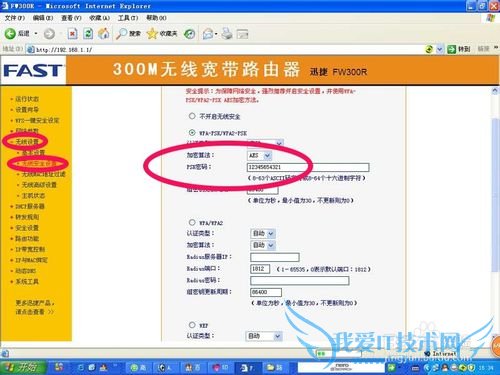Screen dimensions: 500x375
Task: Click the PSK密码 input field
Action: pos(308,167)
